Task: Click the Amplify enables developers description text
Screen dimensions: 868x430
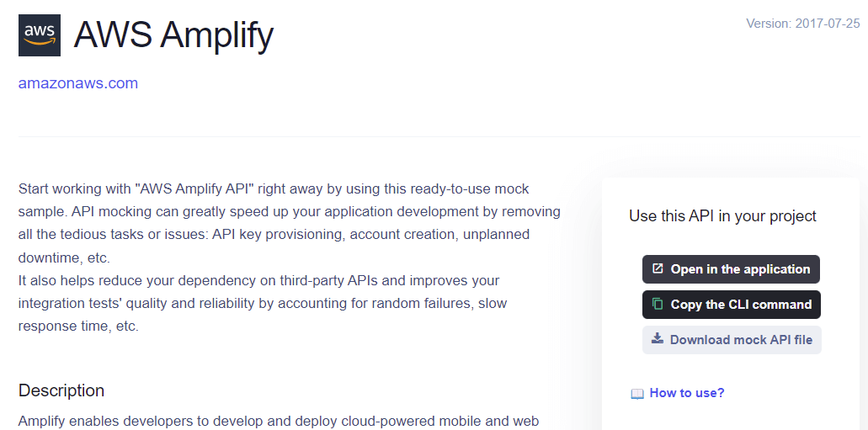Action: [x=278, y=421]
